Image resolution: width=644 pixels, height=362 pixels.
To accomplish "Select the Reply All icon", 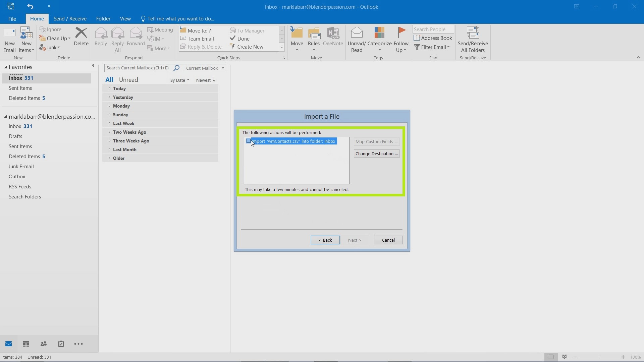I will point(117,39).
